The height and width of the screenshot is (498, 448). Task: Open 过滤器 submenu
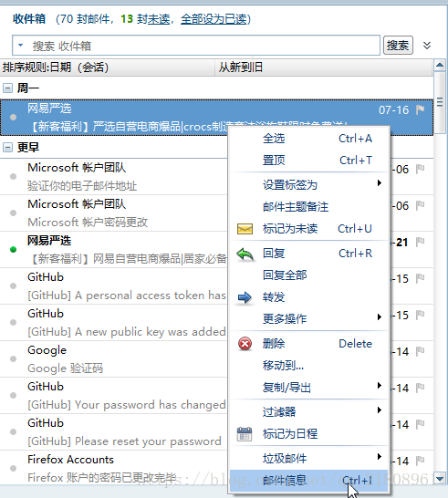coord(308,412)
